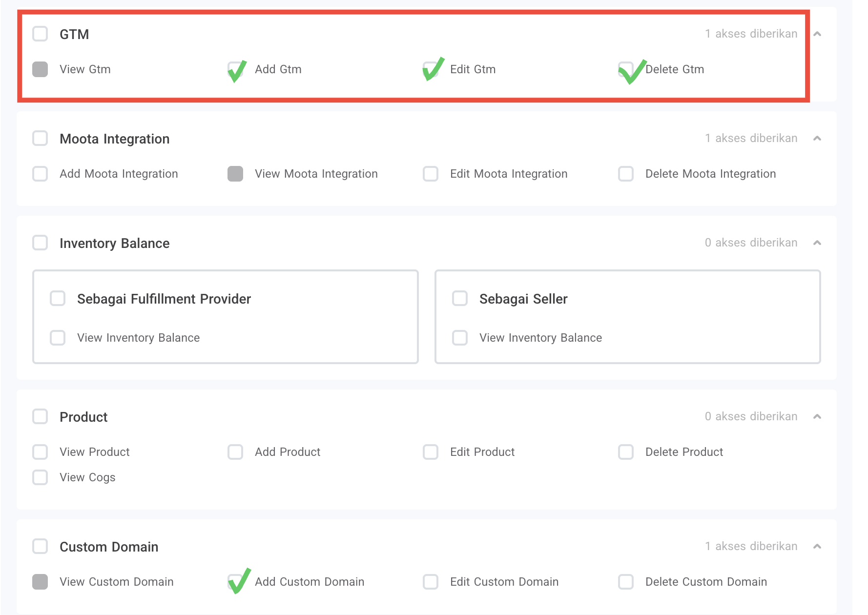Check the Delete Product checkbox
The height and width of the screenshot is (615, 868).
(x=626, y=452)
